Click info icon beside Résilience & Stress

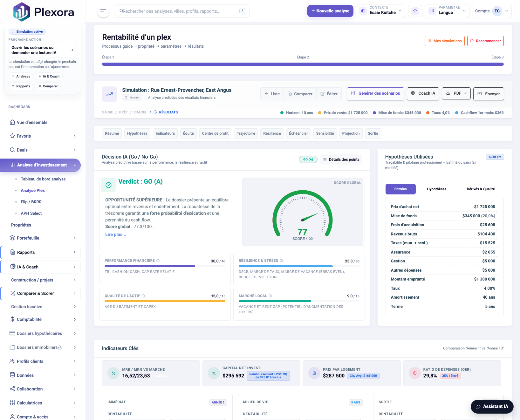[x=281, y=261]
